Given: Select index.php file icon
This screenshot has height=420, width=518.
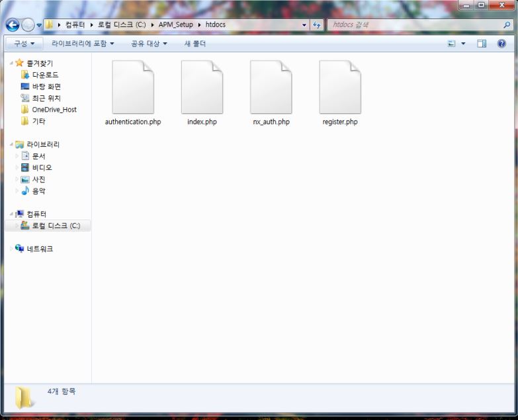Looking at the screenshot, I should [202, 87].
